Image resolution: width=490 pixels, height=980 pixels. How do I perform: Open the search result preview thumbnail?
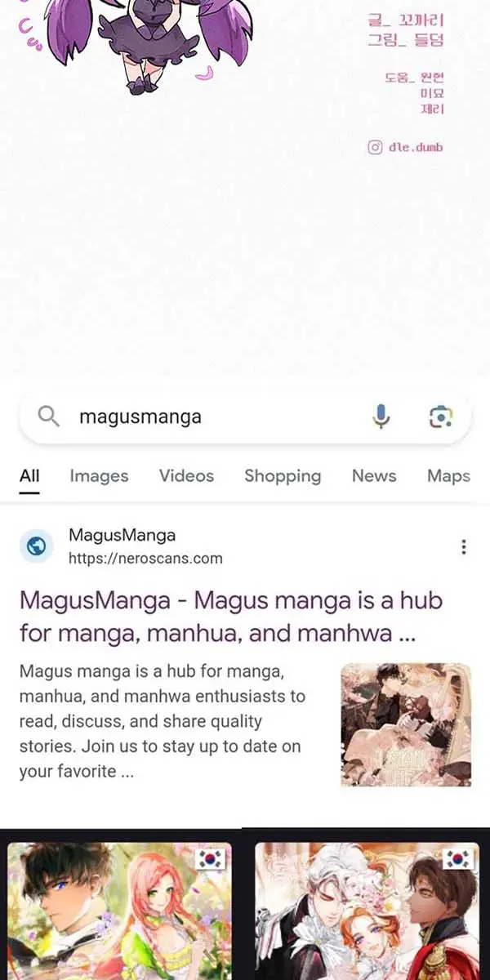coord(406,724)
